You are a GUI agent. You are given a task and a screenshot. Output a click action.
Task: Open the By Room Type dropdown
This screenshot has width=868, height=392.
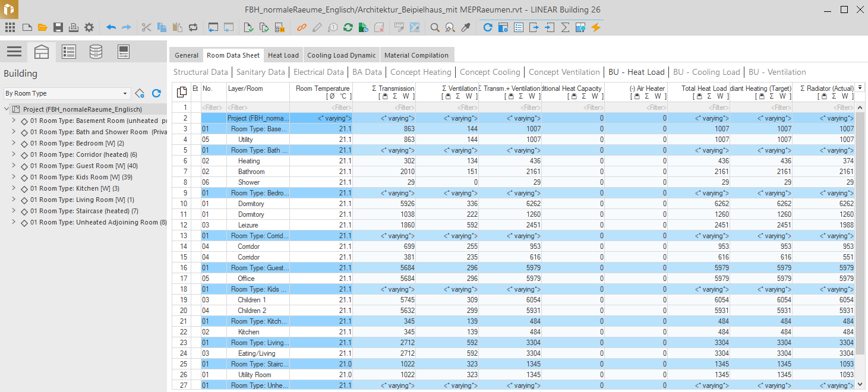[67, 93]
